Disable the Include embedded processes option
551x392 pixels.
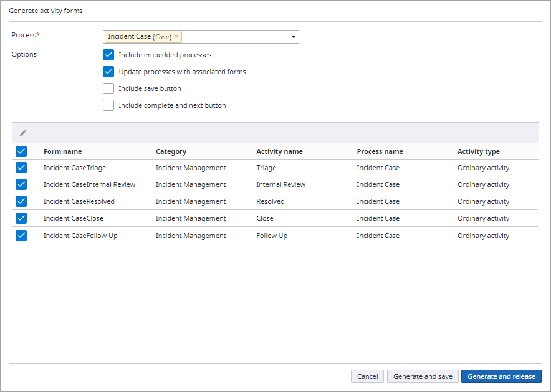click(x=108, y=55)
